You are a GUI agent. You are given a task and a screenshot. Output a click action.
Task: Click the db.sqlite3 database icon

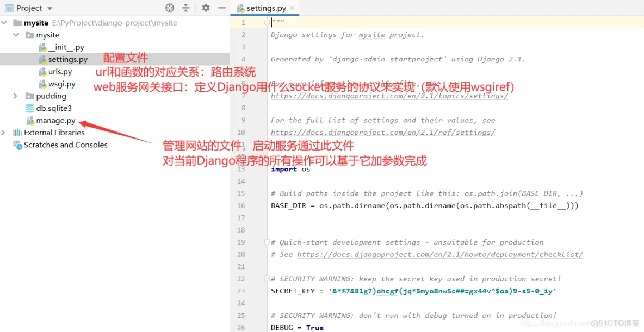(x=29, y=108)
